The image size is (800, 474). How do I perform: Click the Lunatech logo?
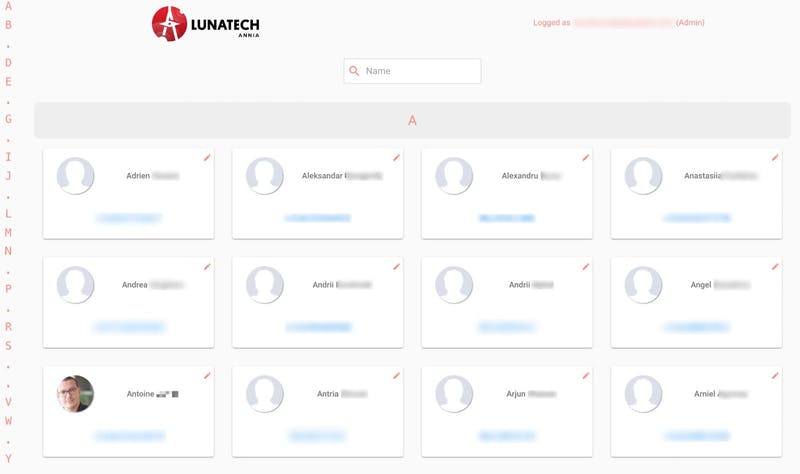point(206,23)
